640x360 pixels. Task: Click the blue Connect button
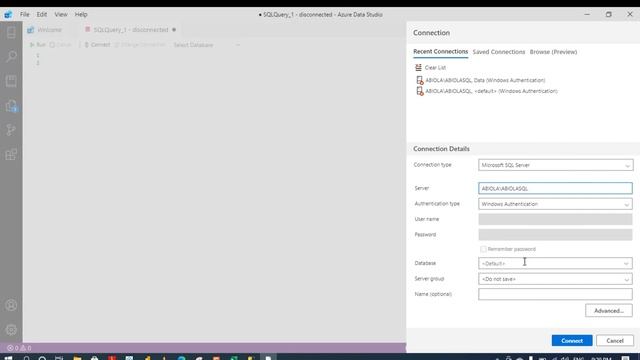tap(572, 340)
